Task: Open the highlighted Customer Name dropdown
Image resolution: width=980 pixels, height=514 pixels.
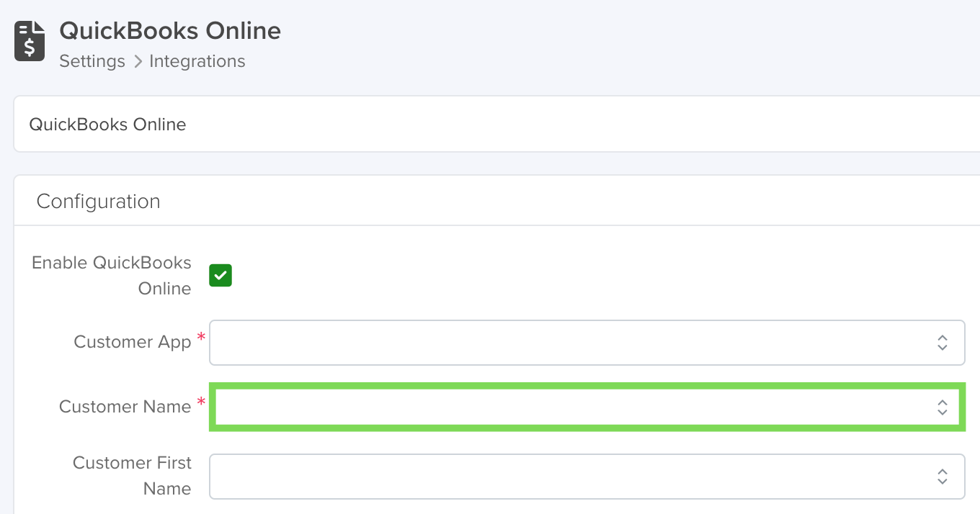Action: (587, 407)
